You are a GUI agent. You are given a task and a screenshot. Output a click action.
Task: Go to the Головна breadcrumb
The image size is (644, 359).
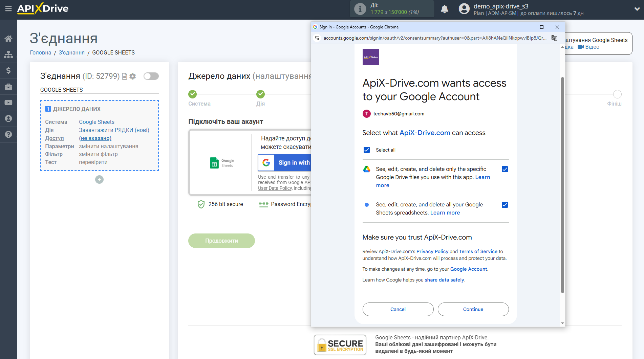tap(40, 52)
